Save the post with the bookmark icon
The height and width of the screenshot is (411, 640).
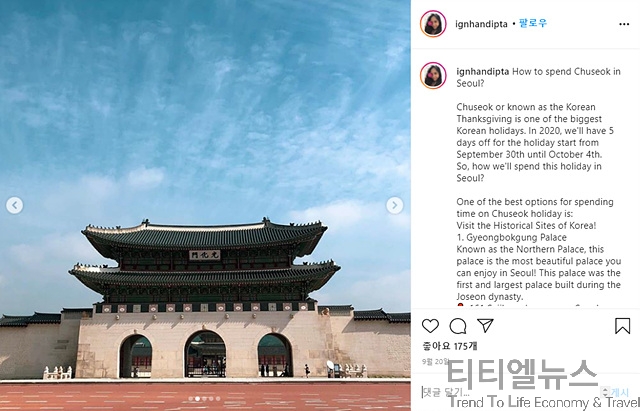tap(622, 326)
